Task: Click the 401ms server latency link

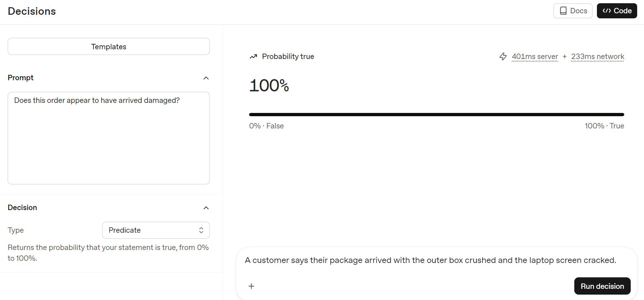Action: pyautogui.click(x=535, y=56)
